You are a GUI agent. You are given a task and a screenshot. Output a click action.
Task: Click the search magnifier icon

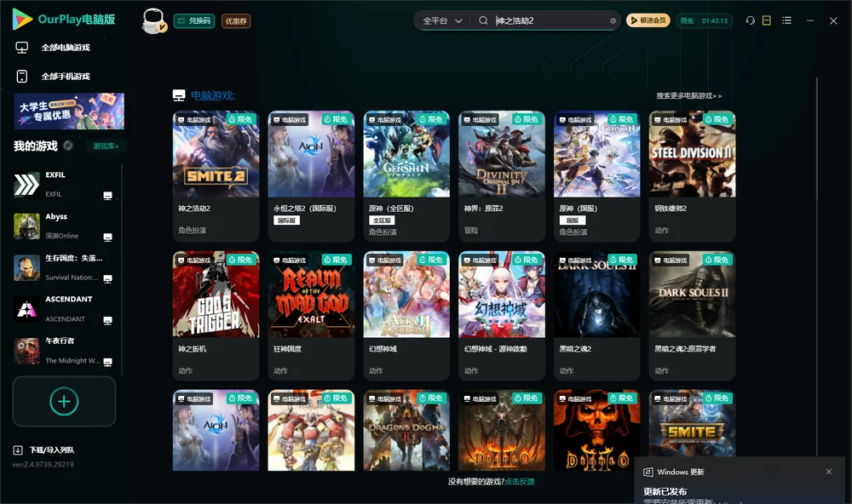(483, 20)
